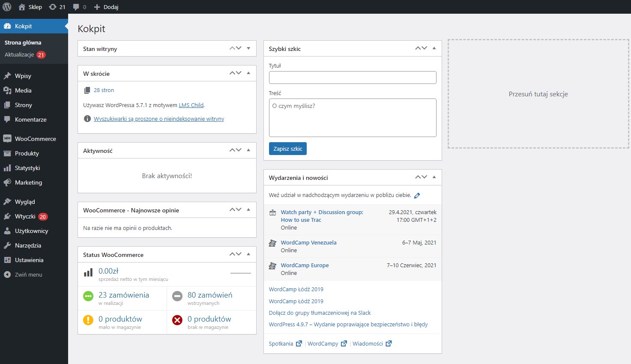This screenshot has height=364, width=631.
Task: Click the Wygląd paintbrush icon
Action: click(x=7, y=202)
